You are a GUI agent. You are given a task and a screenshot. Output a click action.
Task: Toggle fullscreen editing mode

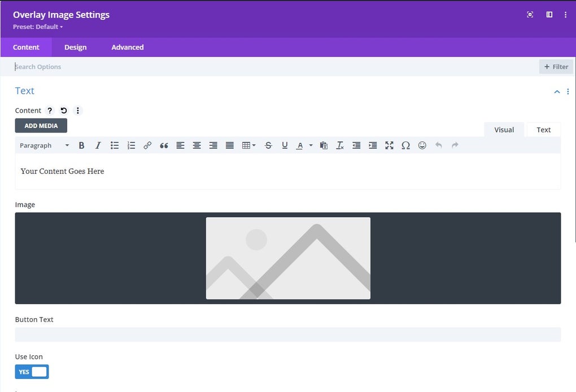coord(389,145)
